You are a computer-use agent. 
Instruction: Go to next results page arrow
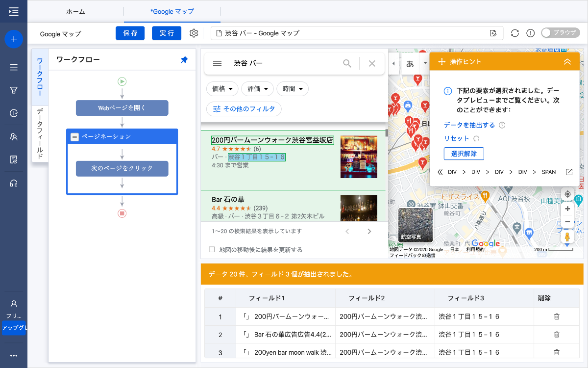point(369,231)
